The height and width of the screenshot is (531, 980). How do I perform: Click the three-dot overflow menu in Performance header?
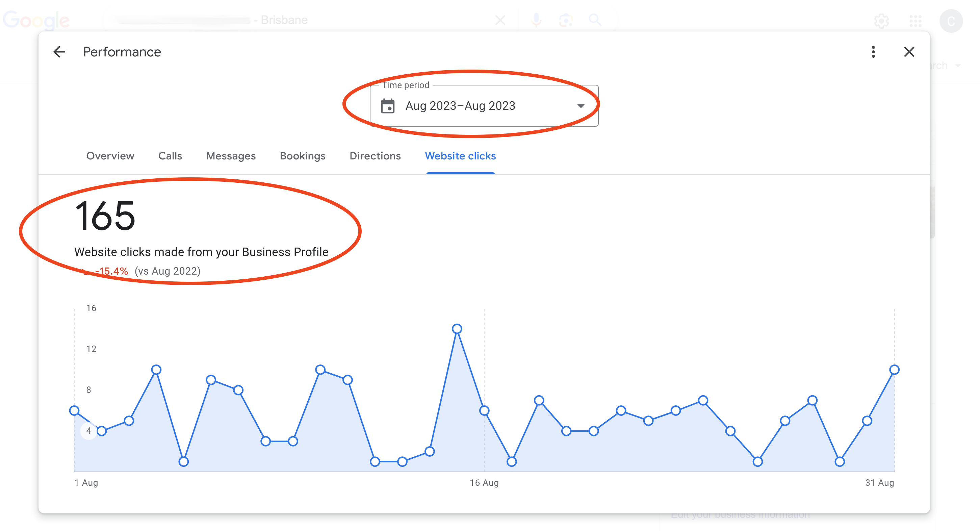(x=873, y=52)
